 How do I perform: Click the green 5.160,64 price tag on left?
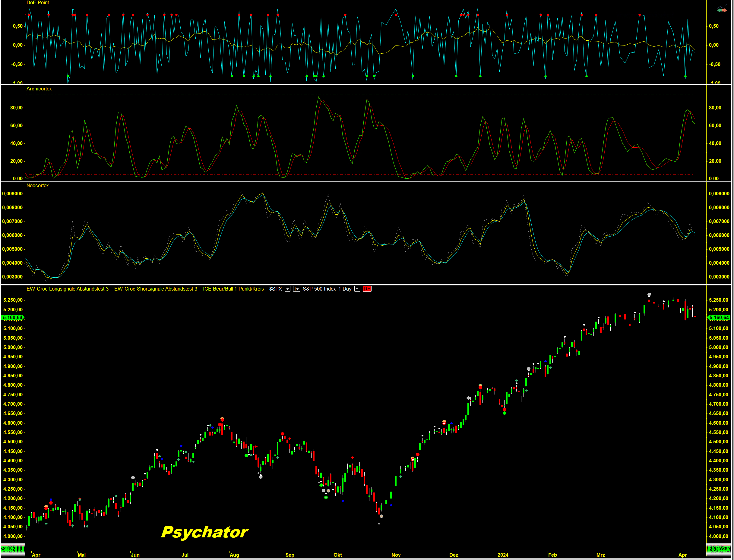pyautogui.click(x=13, y=318)
